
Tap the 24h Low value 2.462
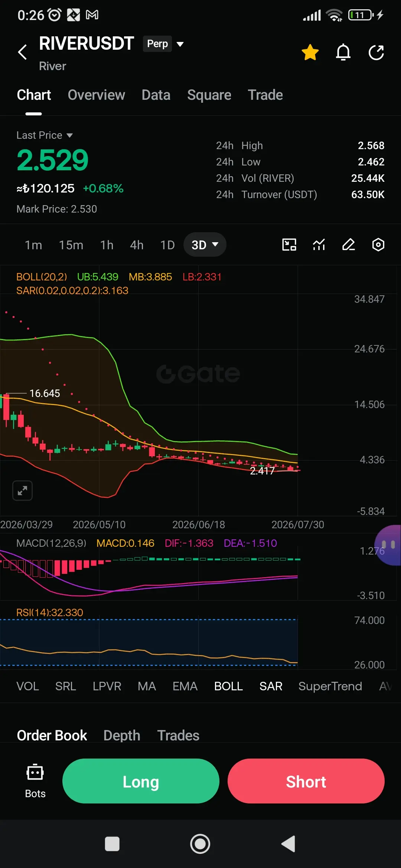coord(371,162)
